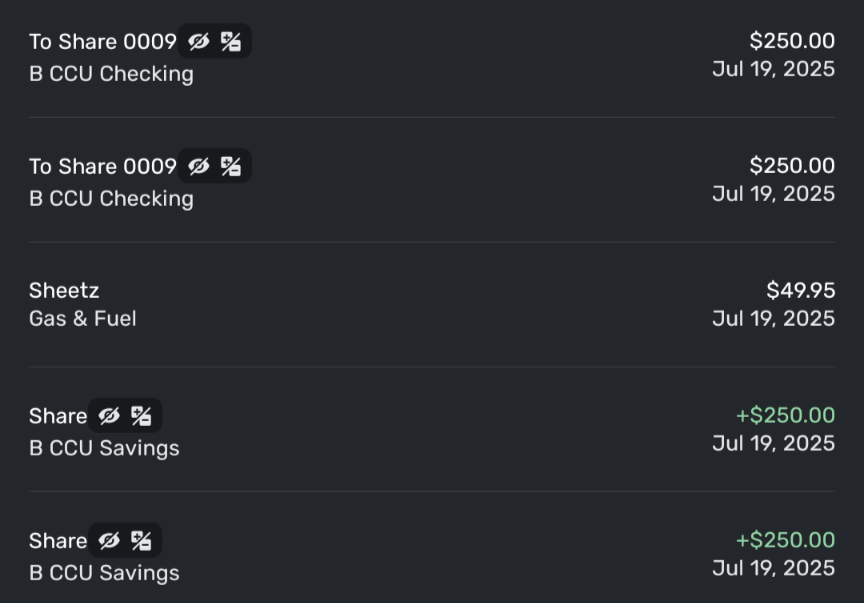
Task: Click the hidden-eye icon on the first To Share 0009 row
Action: (198, 41)
